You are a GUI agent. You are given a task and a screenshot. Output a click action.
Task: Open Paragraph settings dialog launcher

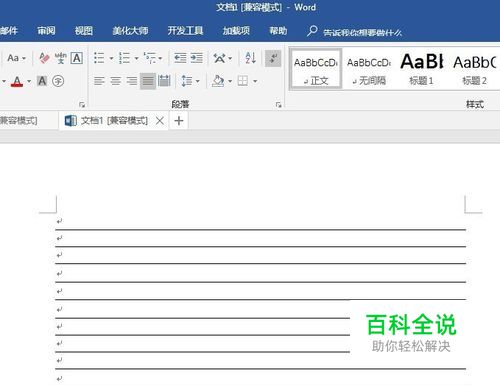tap(278, 105)
